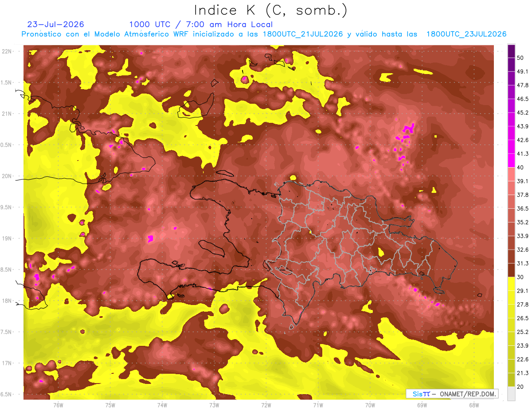Click legend value "50"
The width and height of the screenshot is (532, 411).
(x=520, y=58)
